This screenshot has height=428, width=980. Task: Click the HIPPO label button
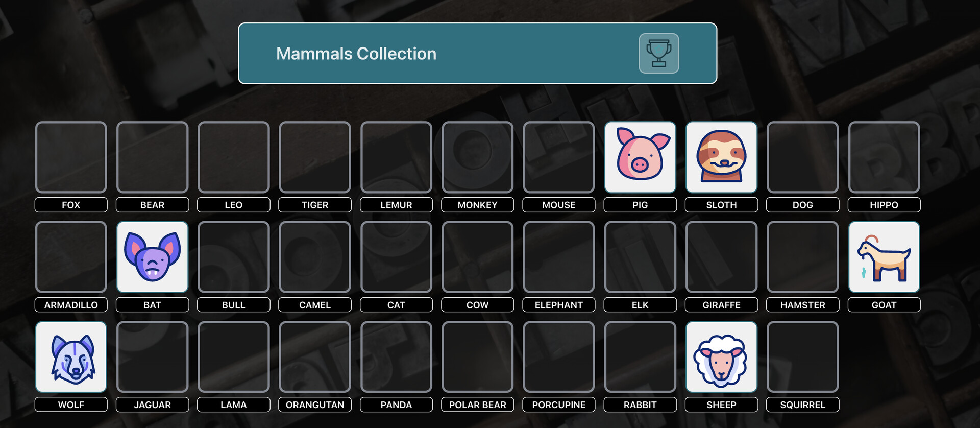[884, 205]
